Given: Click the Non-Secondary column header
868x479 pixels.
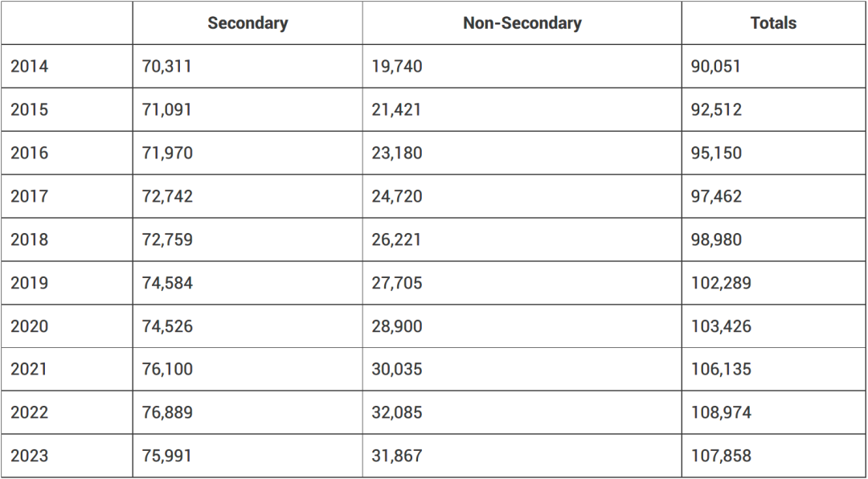Looking at the screenshot, I should (522, 23).
